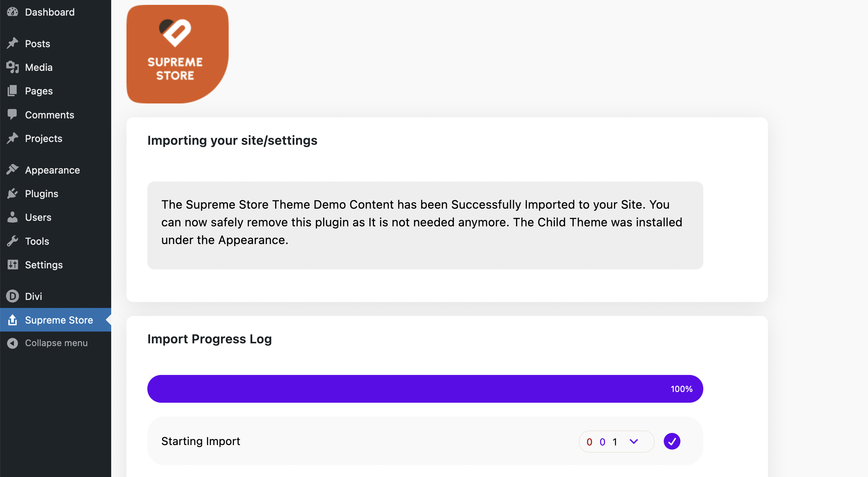Click the Divi logo icon
This screenshot has width=868, height=477.
13,296
